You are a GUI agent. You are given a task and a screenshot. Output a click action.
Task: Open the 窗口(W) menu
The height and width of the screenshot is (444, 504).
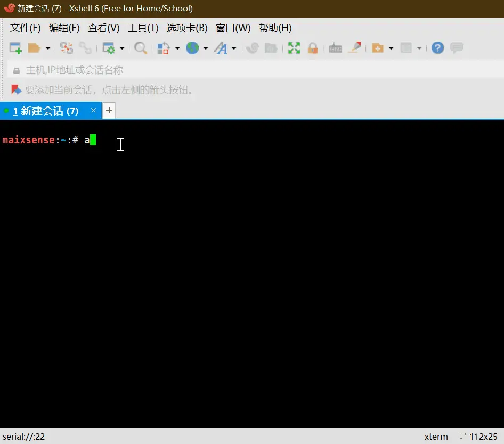coord(233,28)
